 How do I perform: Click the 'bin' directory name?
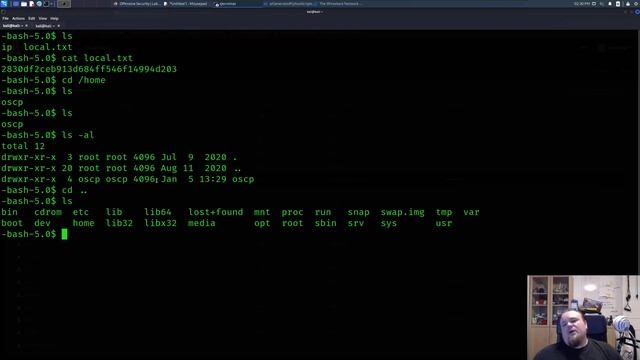[x=9, y=212]
